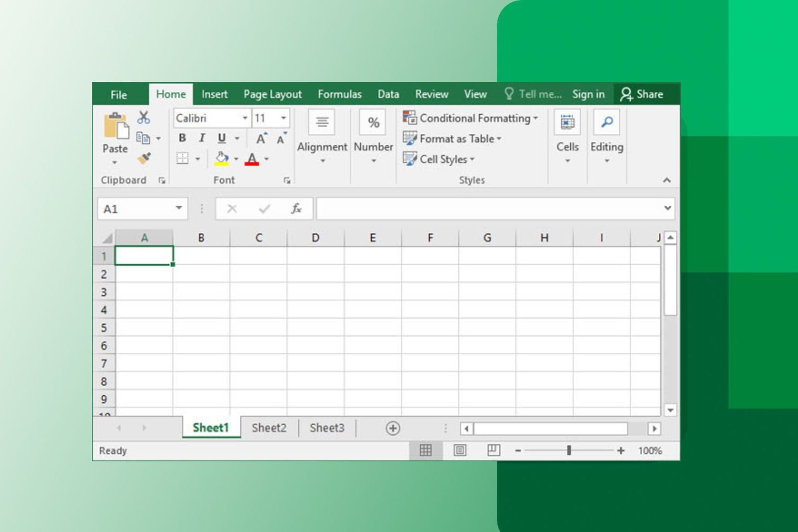This screenshot has width=798, height=532.
Task: Click the Copy icon in Clipboard group
Action: click(x=143, y=138)
